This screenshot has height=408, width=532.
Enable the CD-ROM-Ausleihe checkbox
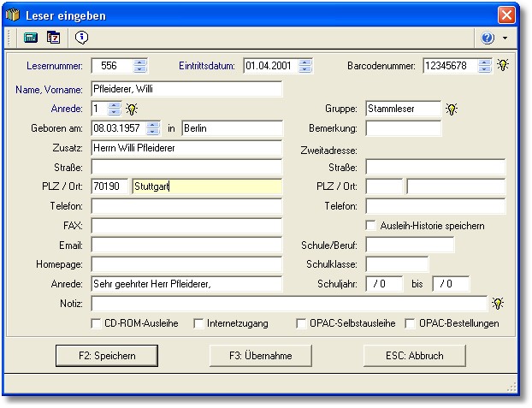(x=97, y=323)
